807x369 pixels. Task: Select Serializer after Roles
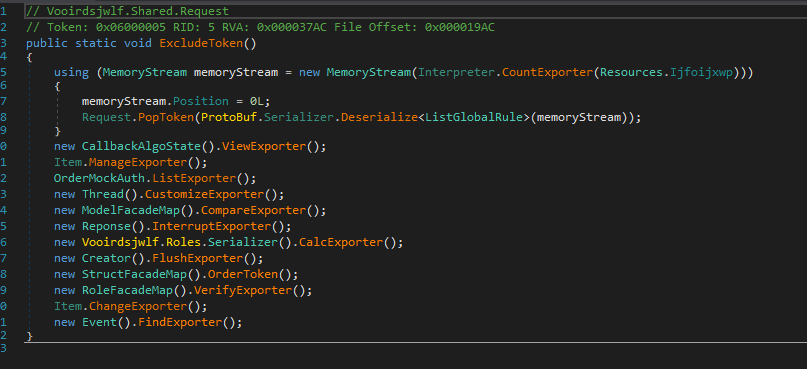click(x=243, y=242)
